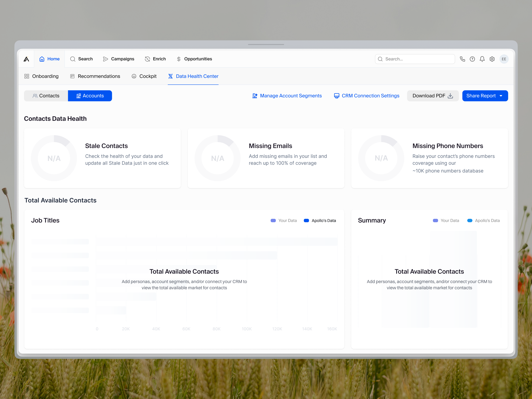Check notifications via the bell icon
532x399 pixels.
(482, 59)
